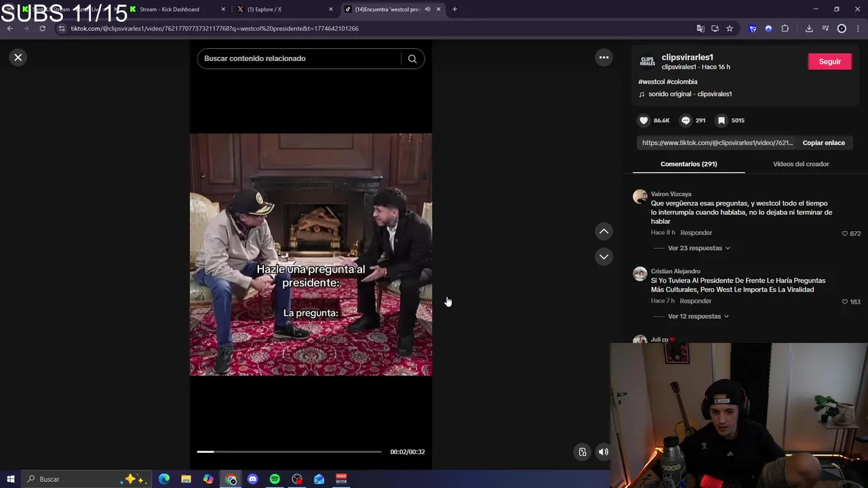Open Voicemeeter from taskbar
868x488 pixels.
(x=341, y=479)
